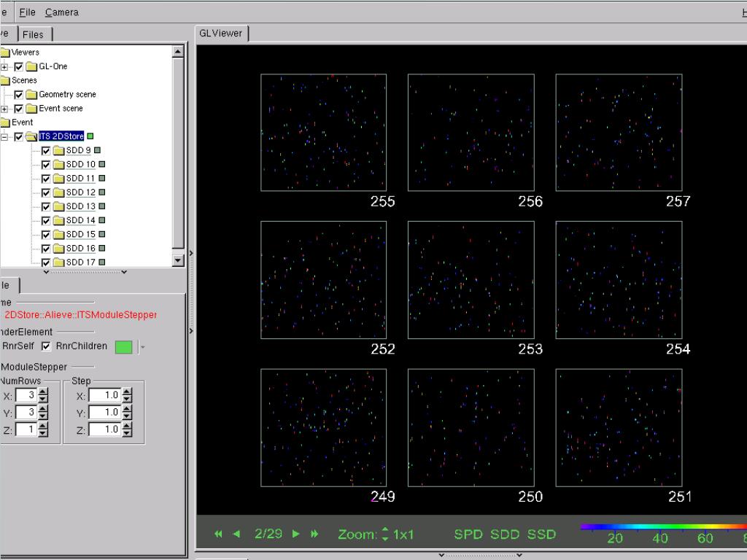Image resolution: width=747 pixels, height=560 pixels.
Task: Disable the RnrChildren checkbox
Action: [x=47, y=346]
